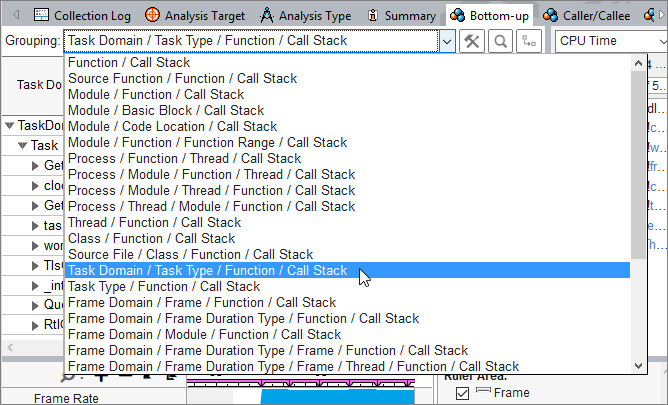Click the call-tree toggle button beside search
668x405 pixels.
coord(528,41)
